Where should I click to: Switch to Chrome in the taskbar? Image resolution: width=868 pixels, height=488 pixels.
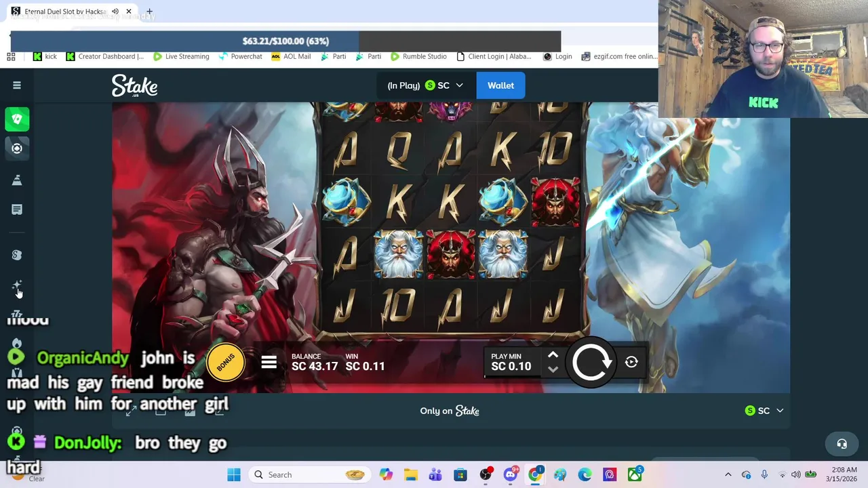(536, 474)
